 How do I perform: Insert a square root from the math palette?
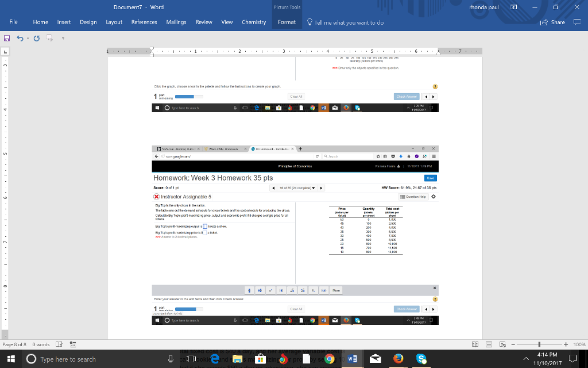(292, 290)
